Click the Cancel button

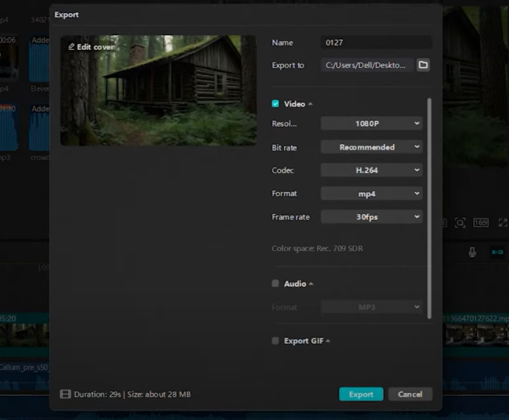[410, 394]
